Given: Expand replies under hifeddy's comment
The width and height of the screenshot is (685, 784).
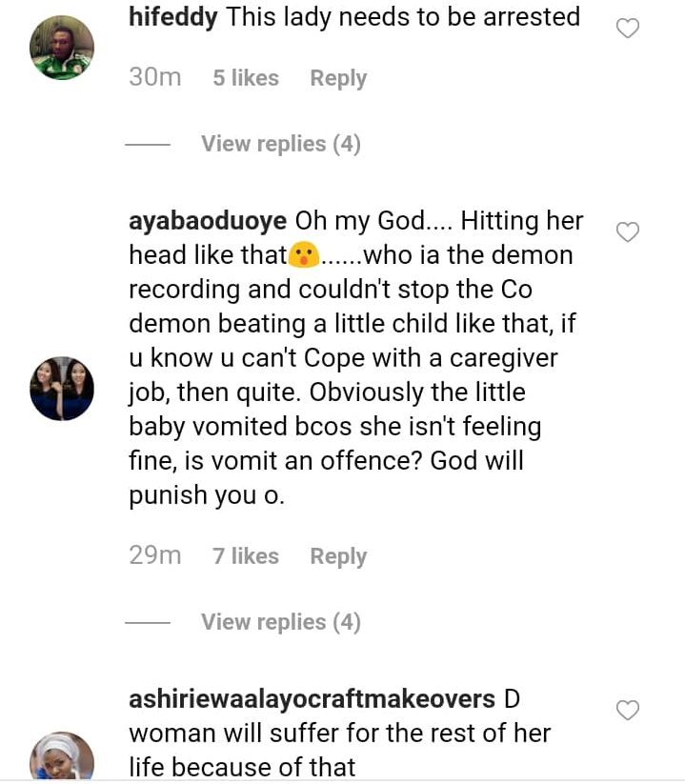Looking at the screenshot, I should tap(280, 144).
